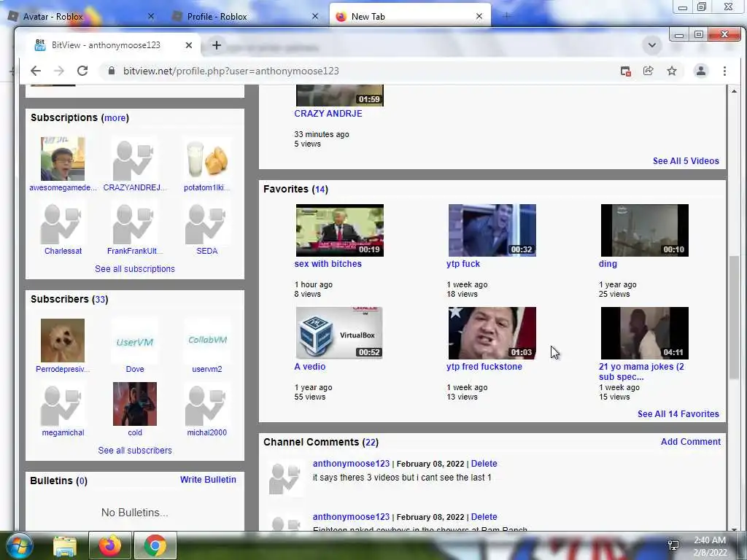
Task: Open Perrodepresiv... dog avatar
Action: (x=63, y=341)
